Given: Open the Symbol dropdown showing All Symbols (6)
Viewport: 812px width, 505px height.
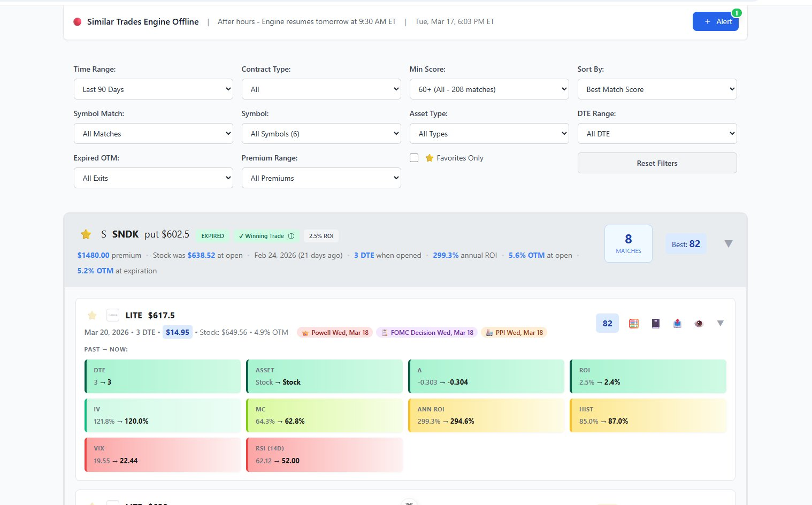Looking at the screenshot, I should 321,134.
